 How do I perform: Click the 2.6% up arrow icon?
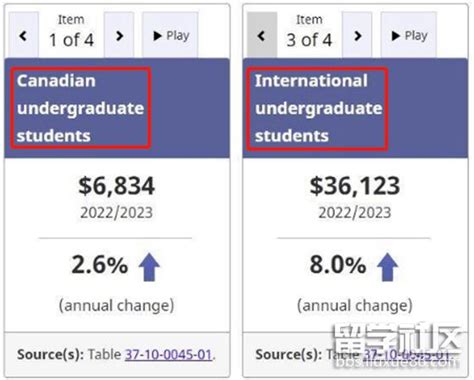(149, 267)
